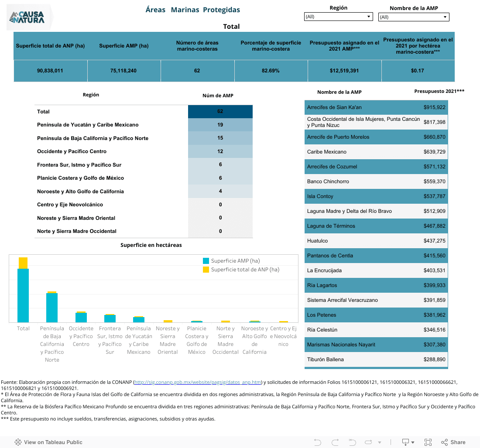Viewport: 480px width, 448px height.
Task: Select the Occidente y Pacífico Centro bar
Action: point(81,317)
